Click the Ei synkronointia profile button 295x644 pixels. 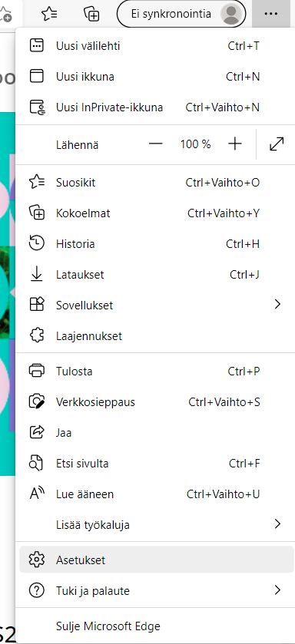pyautogui.click(x=181, y=14)
